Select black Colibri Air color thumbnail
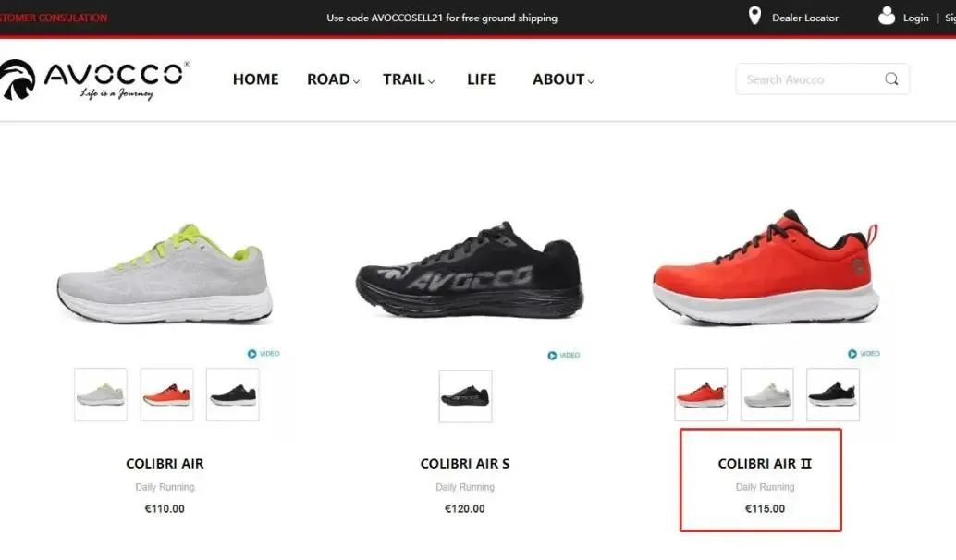Screen dimensions: 956x560 pyautogui.click(x=232, y=395)
